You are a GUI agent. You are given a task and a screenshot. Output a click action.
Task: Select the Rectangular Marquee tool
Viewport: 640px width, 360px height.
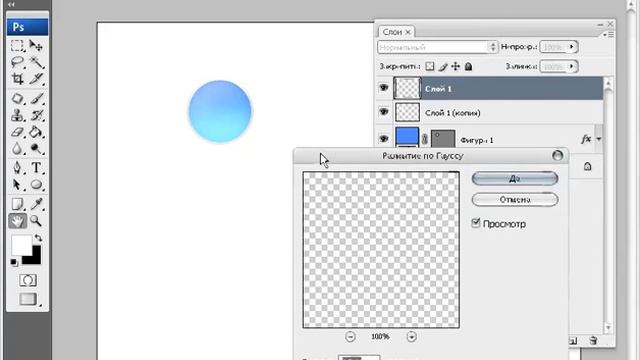[17, 46]
